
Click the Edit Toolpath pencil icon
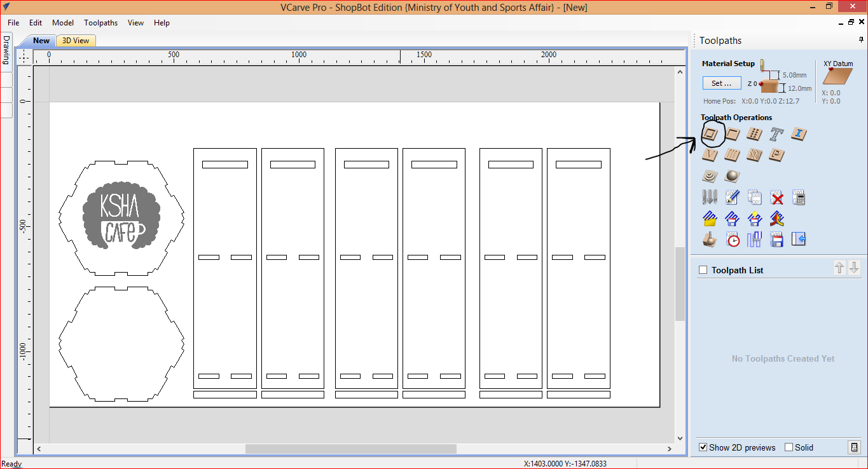pos(733,198)
